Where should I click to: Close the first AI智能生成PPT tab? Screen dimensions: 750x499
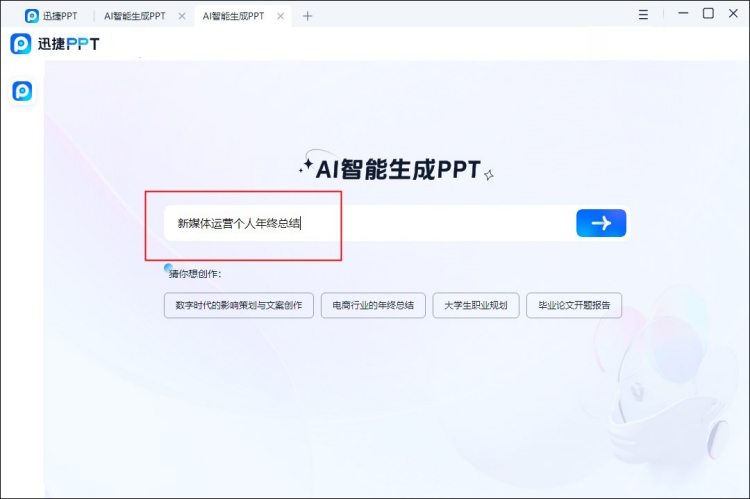182,16
